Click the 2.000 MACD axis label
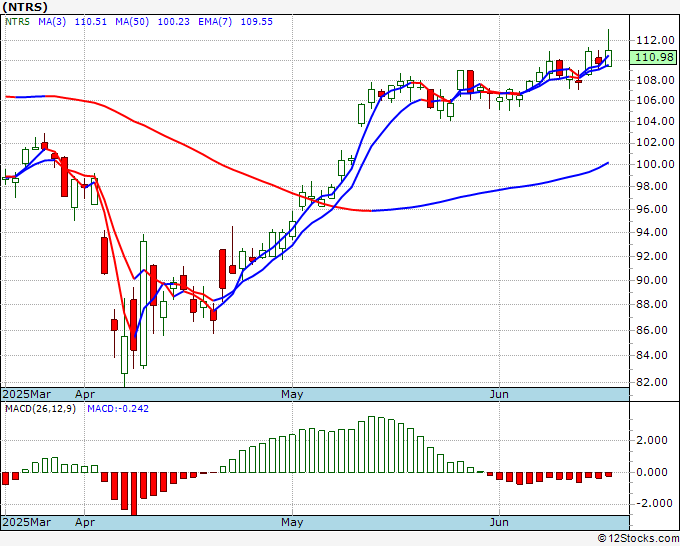 coord(652,440)
